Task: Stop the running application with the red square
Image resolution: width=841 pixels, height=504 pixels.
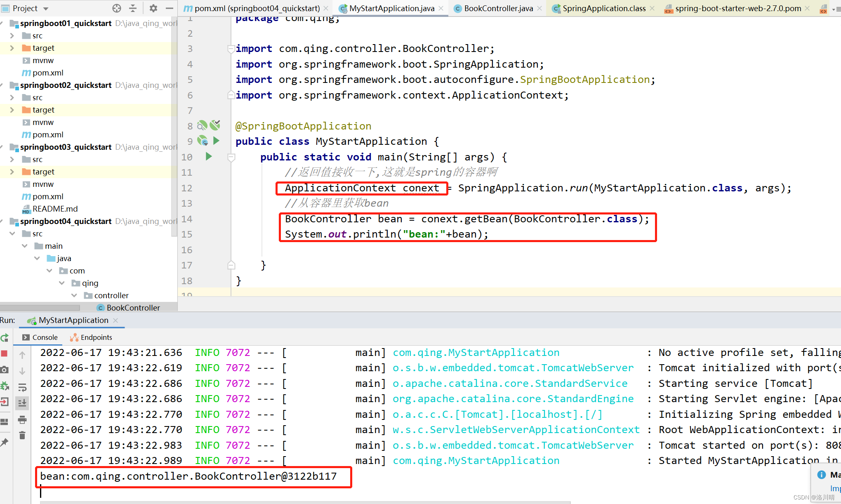Action: [5, 353]
